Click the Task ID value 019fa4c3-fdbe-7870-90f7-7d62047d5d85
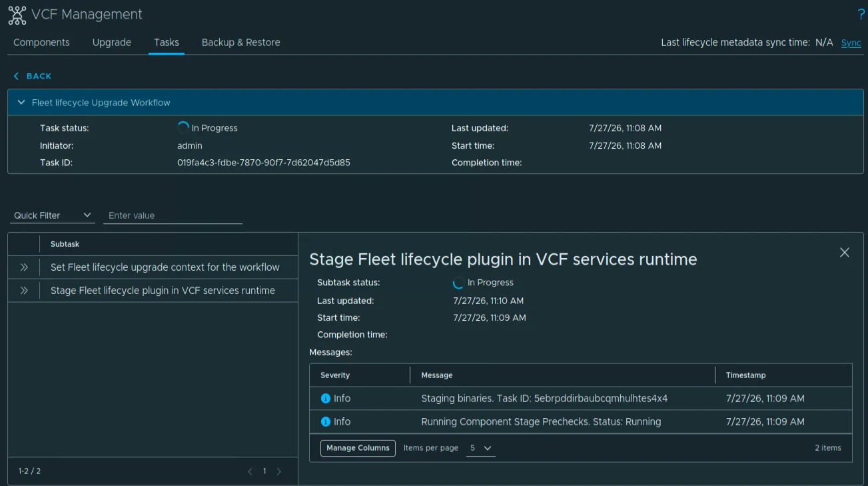 pyautogui.click(x=264, y=163)
